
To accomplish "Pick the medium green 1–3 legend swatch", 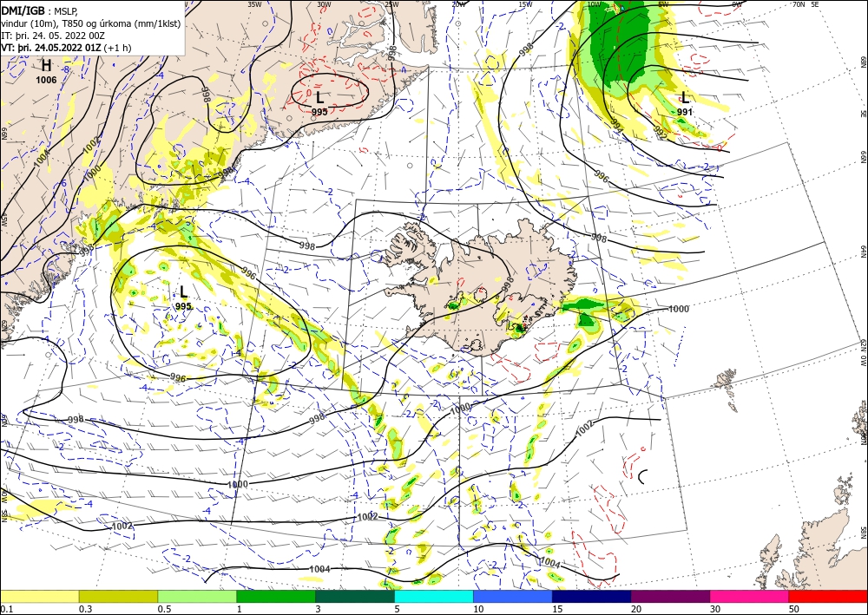I will point(276,596).
